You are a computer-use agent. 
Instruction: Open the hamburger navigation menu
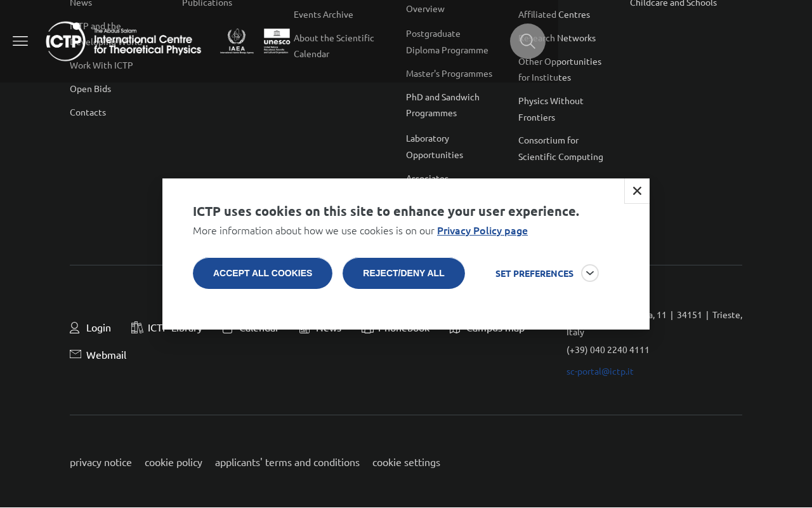(20, 41)
